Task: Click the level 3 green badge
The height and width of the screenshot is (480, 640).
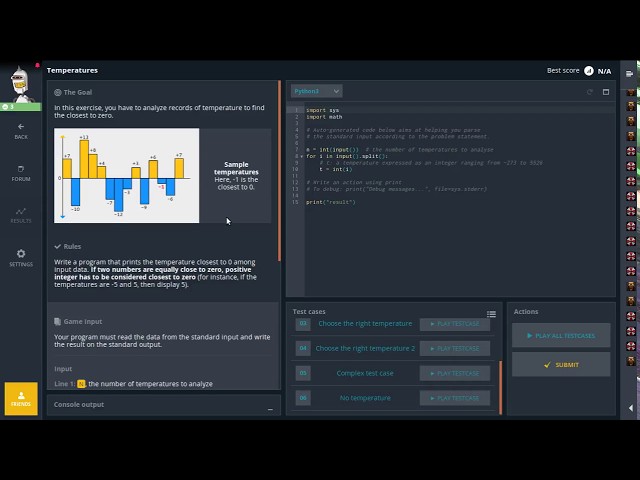Action: (x=20, y=107)
